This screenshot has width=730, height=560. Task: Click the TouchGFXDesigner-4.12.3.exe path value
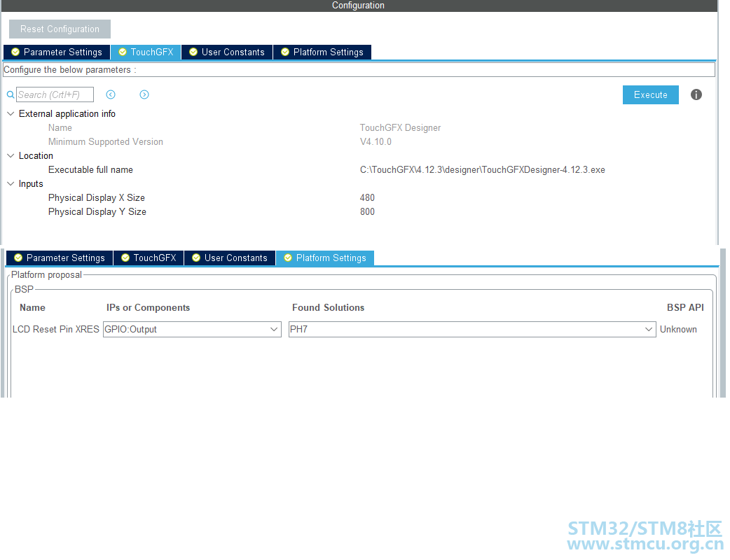tap(482, 170)
